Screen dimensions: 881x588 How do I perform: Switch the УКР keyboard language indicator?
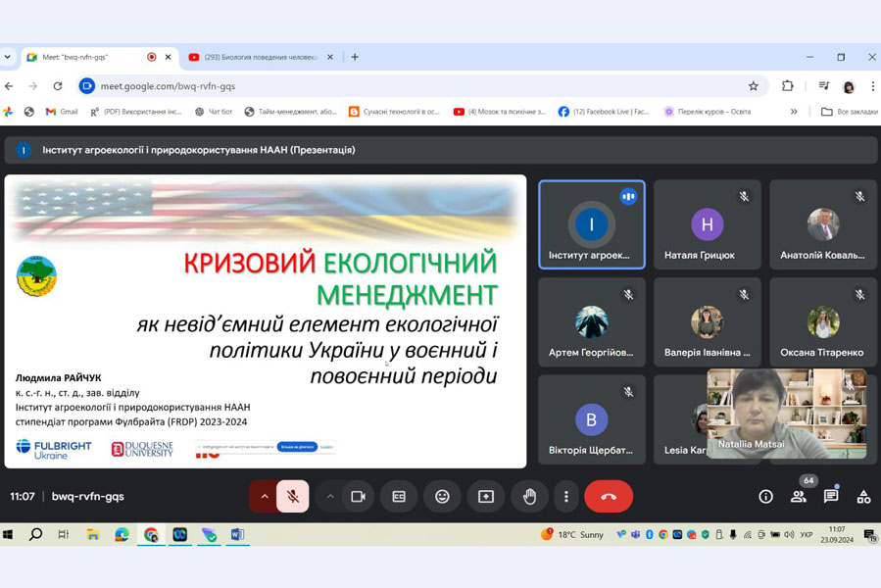(x=807, y=535)
